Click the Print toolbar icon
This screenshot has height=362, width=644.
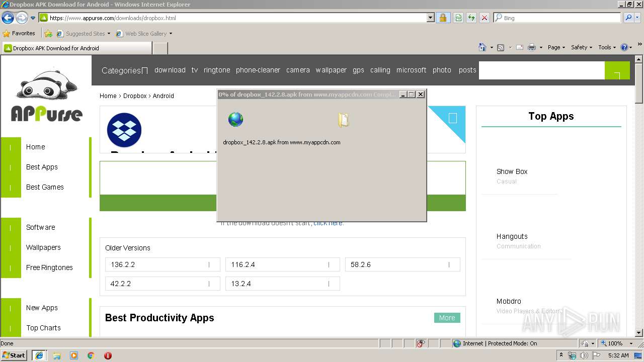(532, 47)
